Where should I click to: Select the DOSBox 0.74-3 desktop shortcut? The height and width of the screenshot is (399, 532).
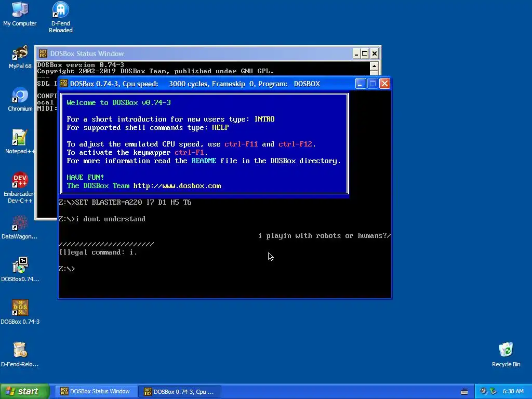(20, 312)
